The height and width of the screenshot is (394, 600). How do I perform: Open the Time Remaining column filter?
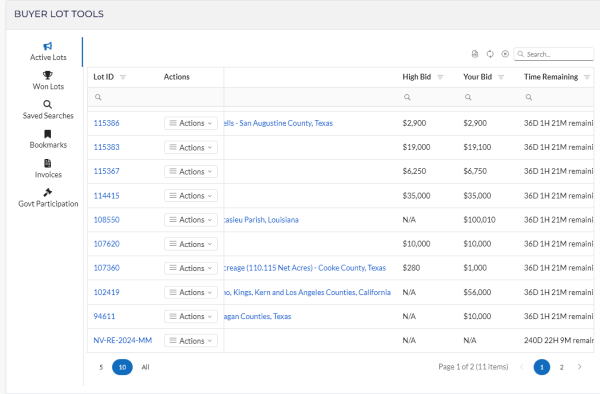click(587, 77)
